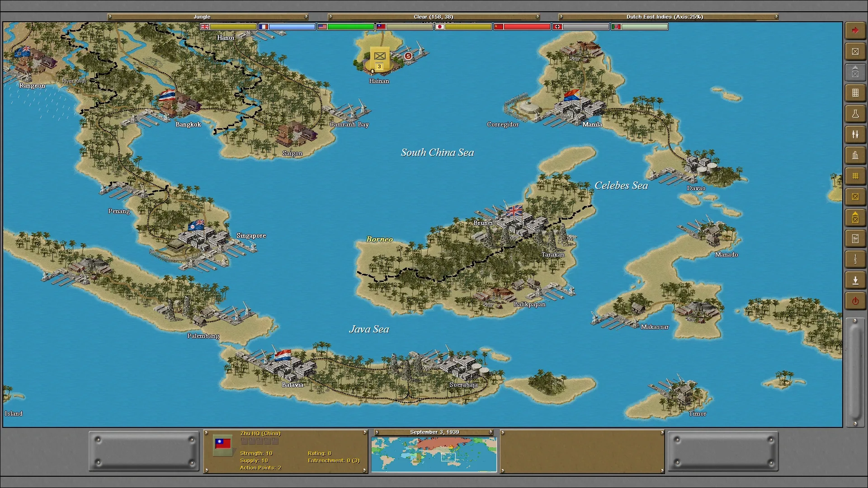Image resolution: width=868 pixels, height=488 pixels.
Task: Toggle yellow unit markers display icon
Action: pos(855,197)
